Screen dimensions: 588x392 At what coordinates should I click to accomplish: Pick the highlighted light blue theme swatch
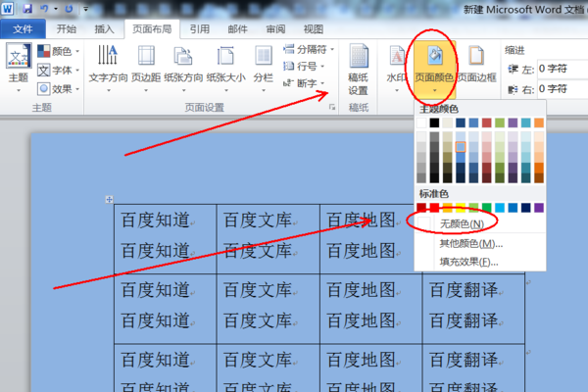click(461, 147)
